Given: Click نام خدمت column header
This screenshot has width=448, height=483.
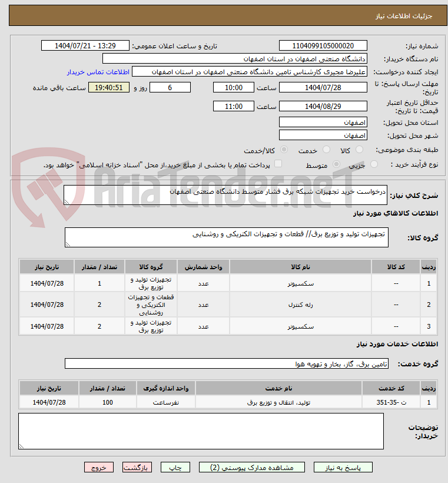Looking at the screenshot, I should tap(278, 388).
